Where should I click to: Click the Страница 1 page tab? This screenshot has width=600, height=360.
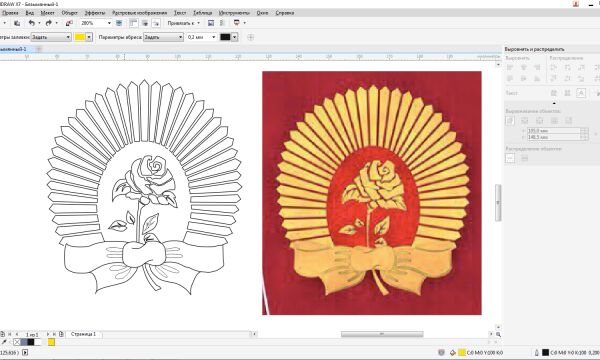pyautogui.click(x=83, y=334)
